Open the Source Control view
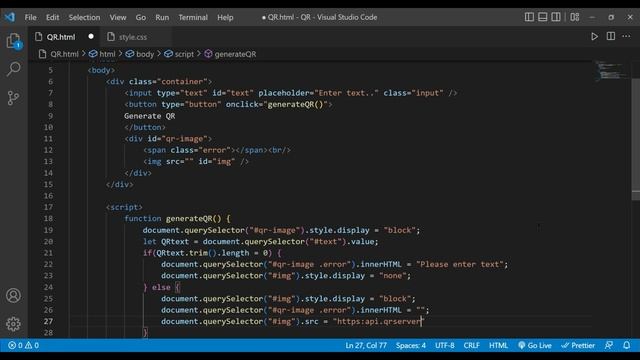640x360 pixels. [x=13, y=98]
